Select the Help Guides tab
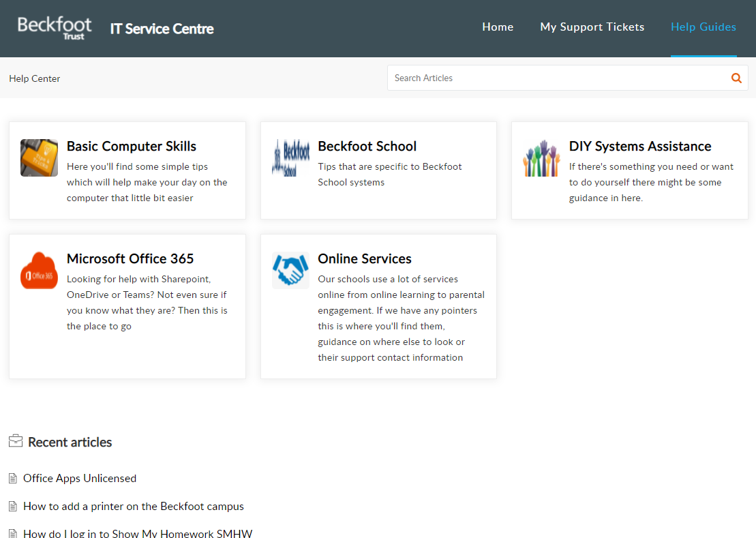The width and height of the screenshot is (756, 538). tap(704, 27)
